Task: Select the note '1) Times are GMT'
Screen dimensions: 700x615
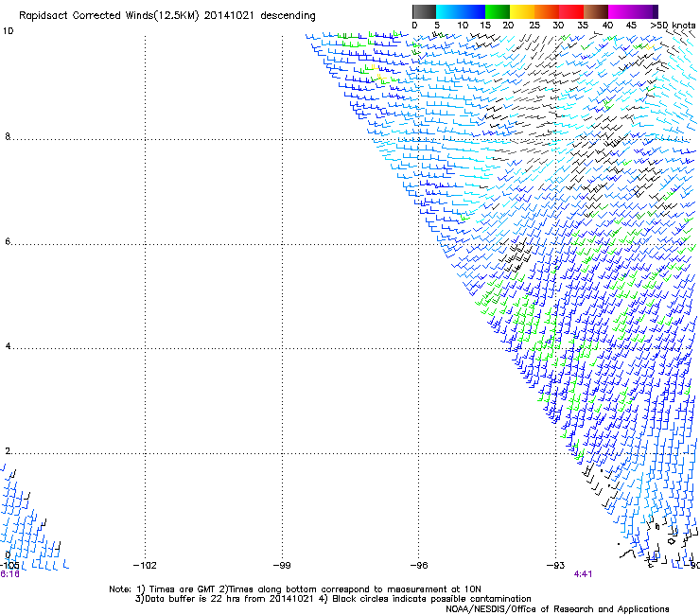Action: (x=176, y=589)
